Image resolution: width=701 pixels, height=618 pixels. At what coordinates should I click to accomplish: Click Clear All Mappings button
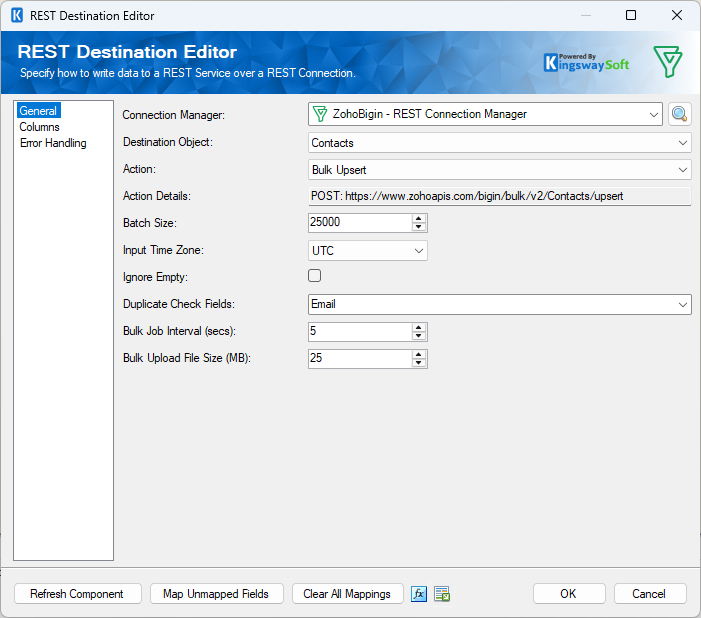pyautogui.click(x=347, y=594)
